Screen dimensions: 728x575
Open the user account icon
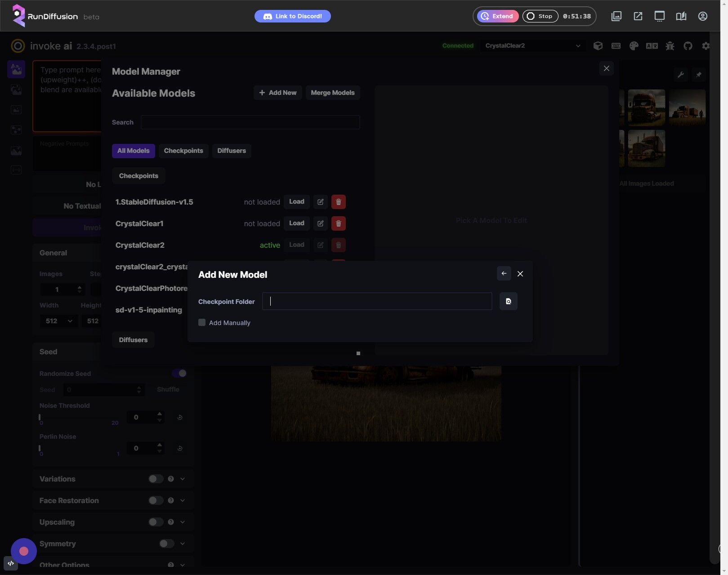coord(702,16)
